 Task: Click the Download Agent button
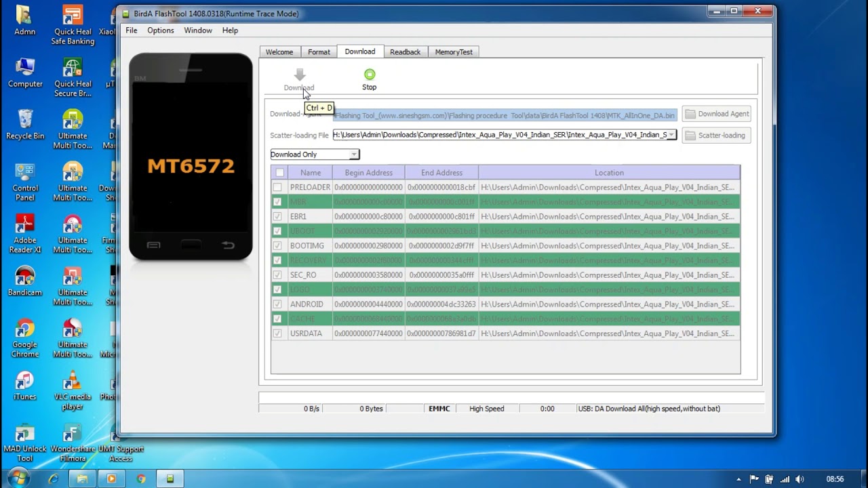pyautogui.click(x=717, y=114)
